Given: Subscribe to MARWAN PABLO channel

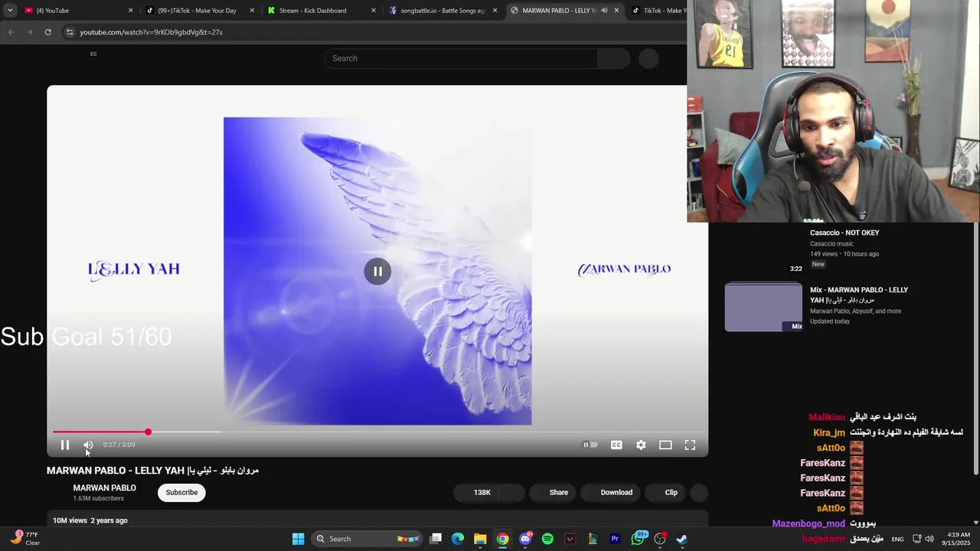Looking at the screenshot, I should pyautogui.click(x=181, y=492).
